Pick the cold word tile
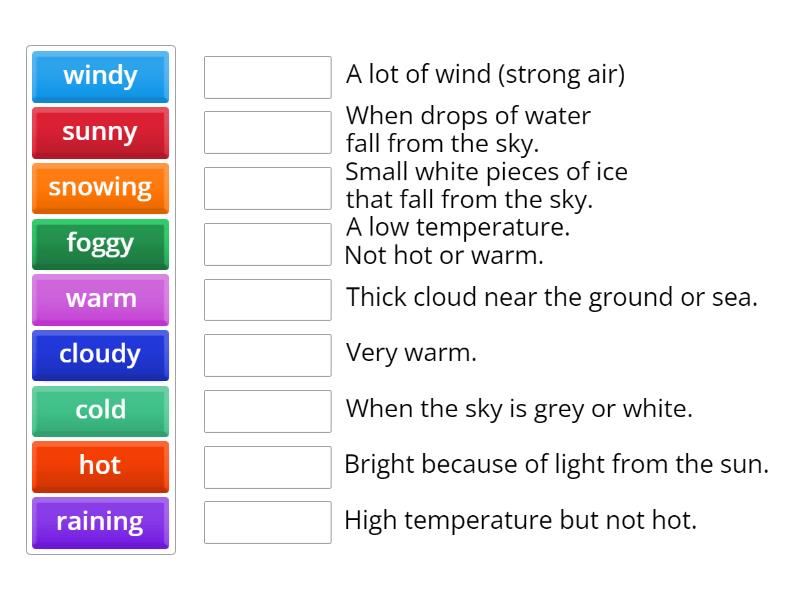Image resolution: width=800 pixels, height=600 pixels. tap(100, 411)
